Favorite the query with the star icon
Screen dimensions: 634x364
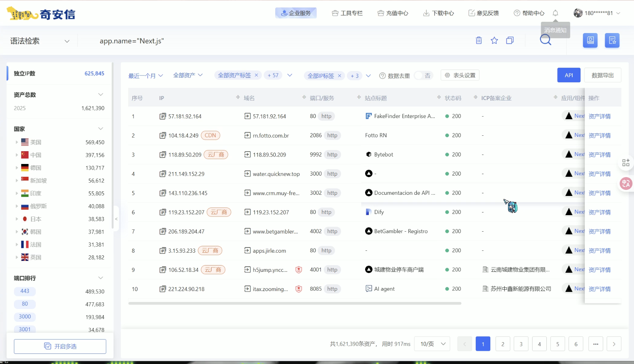pyautogui.click(x=494, y=40)
